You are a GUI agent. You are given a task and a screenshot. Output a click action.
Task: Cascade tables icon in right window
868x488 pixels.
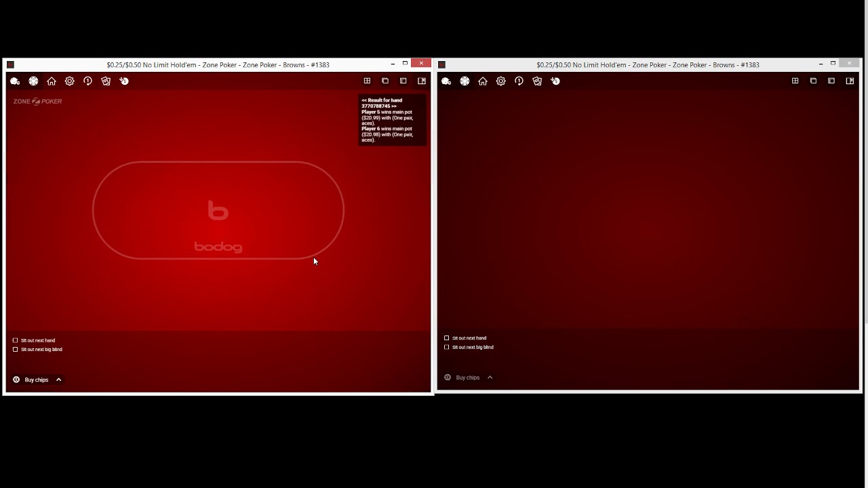(813, 81)
